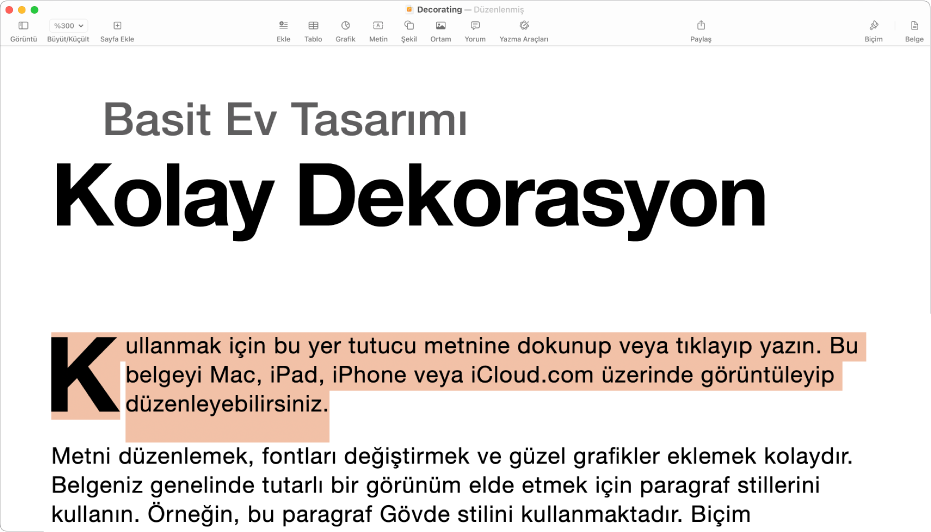Click the word iCloud.com in the highlighted paragraph
Screen dimensions: 931x532
[x=532, y=375]
